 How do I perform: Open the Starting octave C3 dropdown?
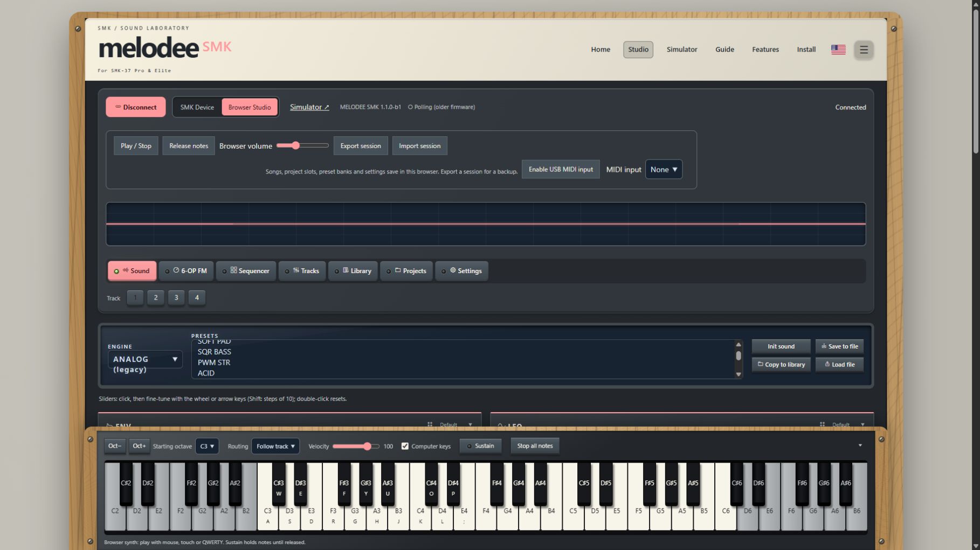[207, 446]
